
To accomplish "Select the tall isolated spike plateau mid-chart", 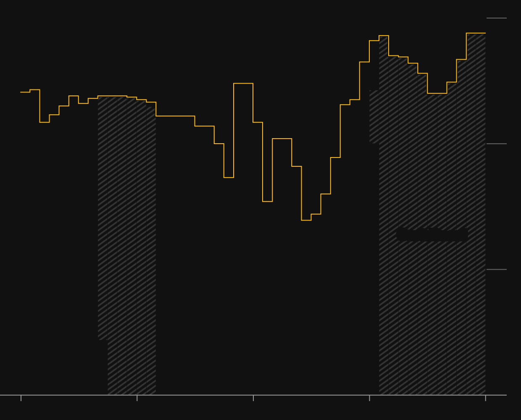I will 243,84.
